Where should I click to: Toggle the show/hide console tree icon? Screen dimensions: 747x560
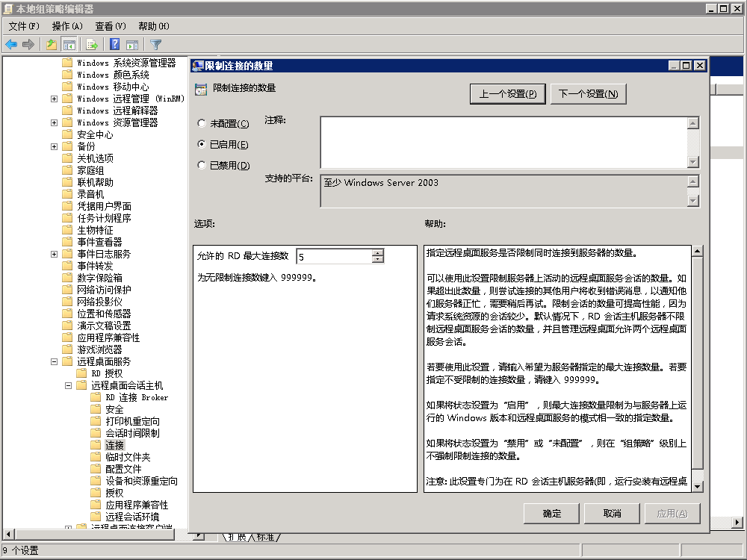69,45
